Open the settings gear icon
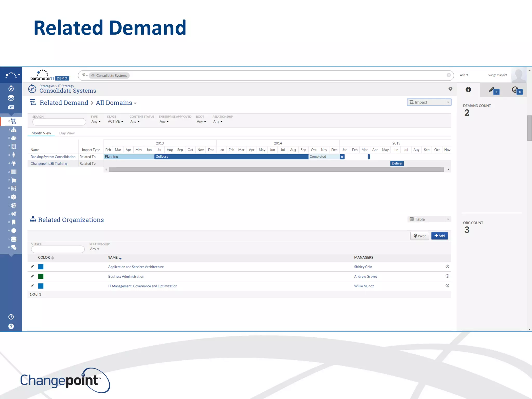Screen dimensions: 532x399 [450, 89]
